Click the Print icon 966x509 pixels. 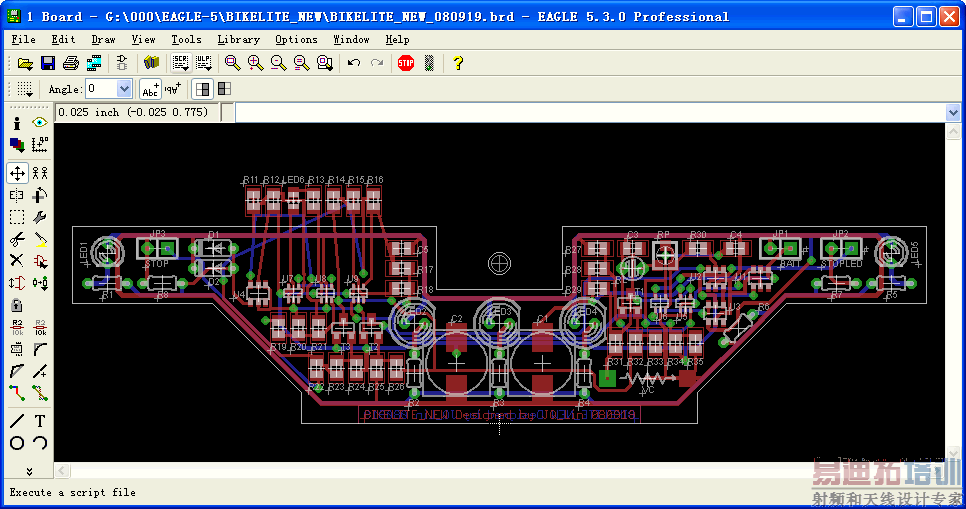click(70, 63)
